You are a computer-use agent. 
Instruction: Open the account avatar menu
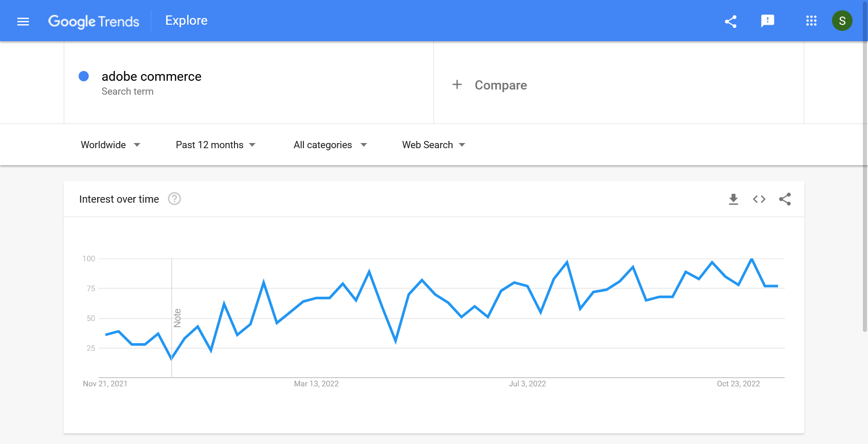842,21
